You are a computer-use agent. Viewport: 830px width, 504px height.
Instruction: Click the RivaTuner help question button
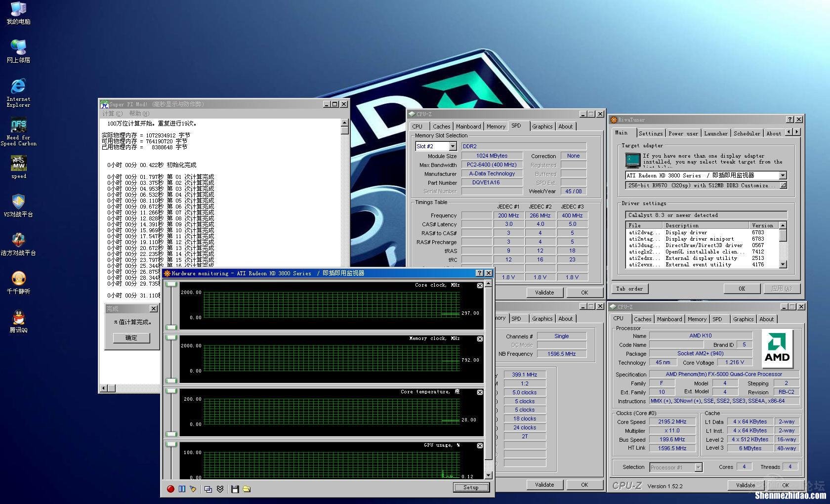click(789, 120)
